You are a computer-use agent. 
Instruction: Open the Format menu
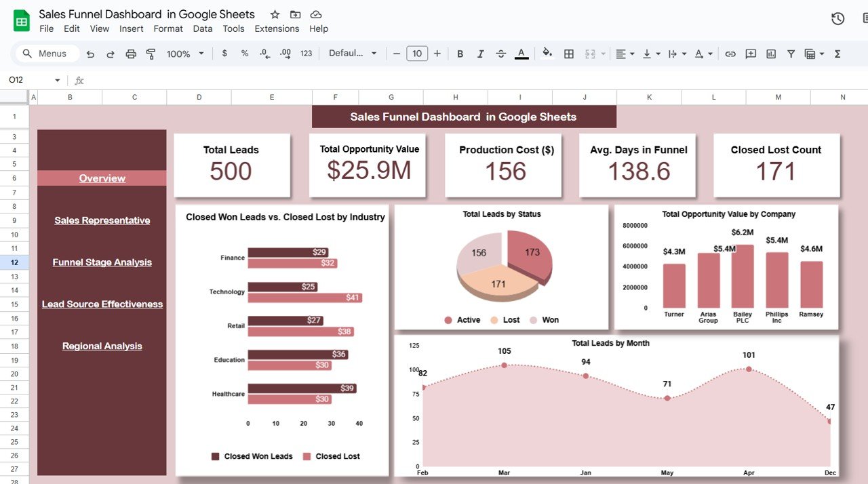[168, 28]
